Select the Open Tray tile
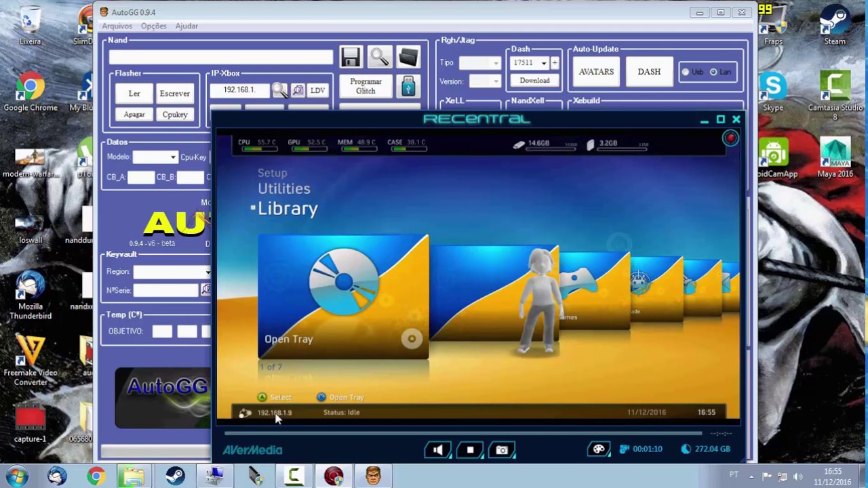This screenshot has height=488, width=868. tap(343, 297)
